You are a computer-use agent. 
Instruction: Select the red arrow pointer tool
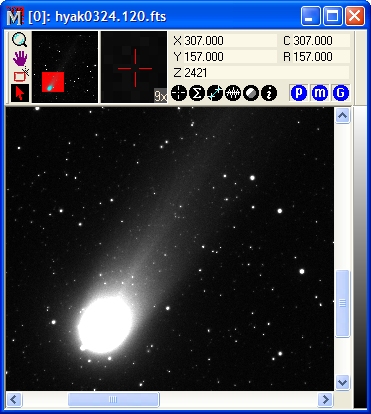point(20,93)
